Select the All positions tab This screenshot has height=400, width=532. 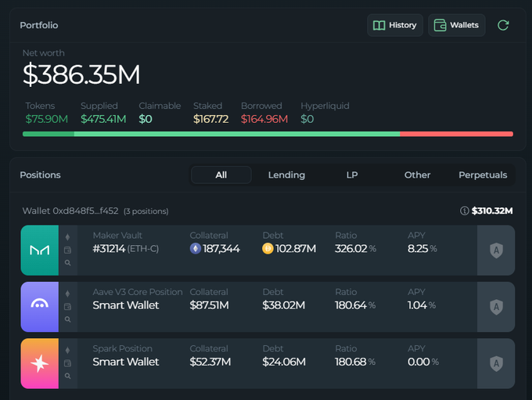[221, 175]
